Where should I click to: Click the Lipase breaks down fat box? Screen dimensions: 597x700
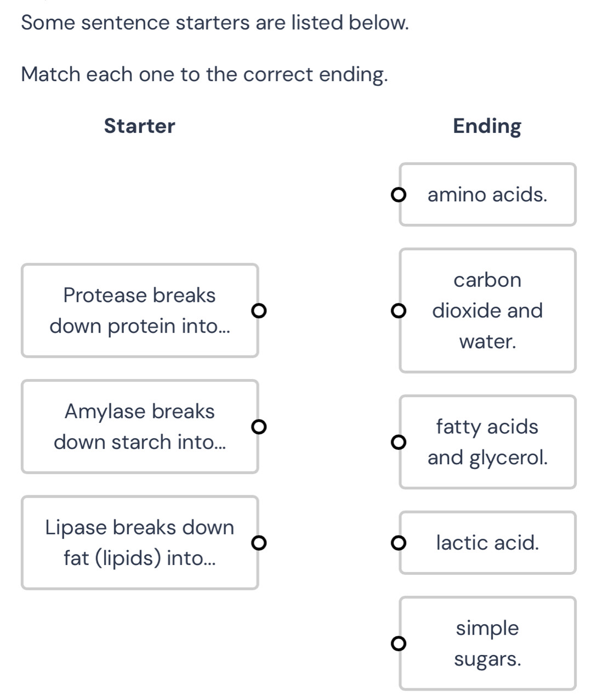140,543
